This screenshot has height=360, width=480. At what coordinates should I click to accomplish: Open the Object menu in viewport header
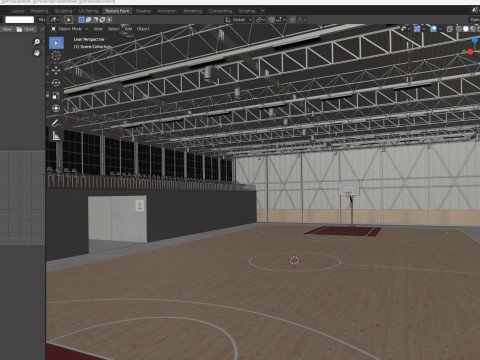[x=143, y=29]
